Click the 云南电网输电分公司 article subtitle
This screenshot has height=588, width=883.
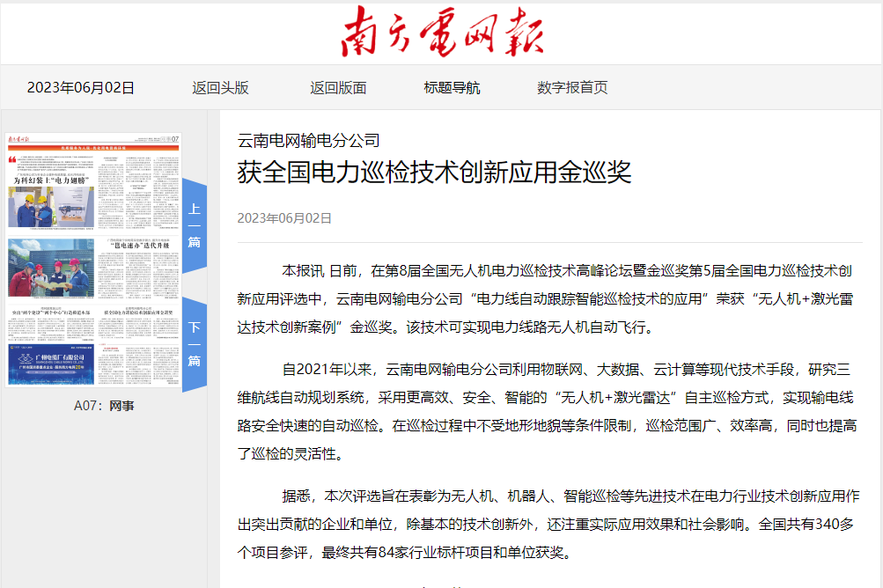(x=308, y=140)
